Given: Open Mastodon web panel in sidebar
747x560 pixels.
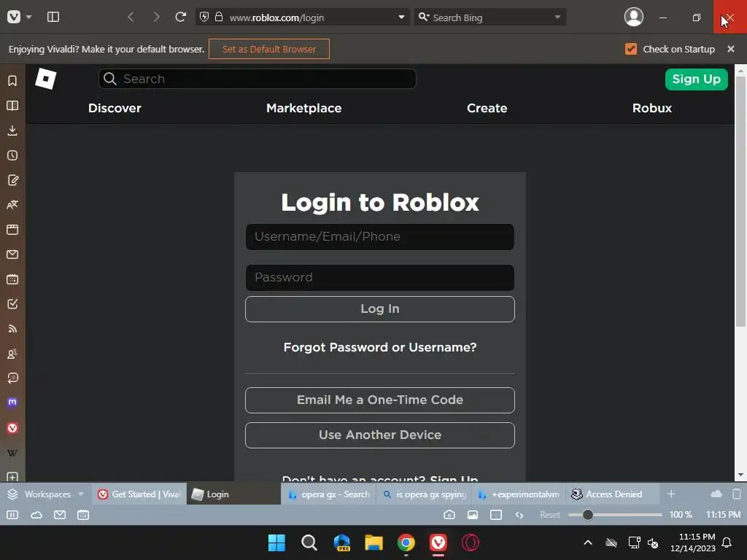Looking at the screenshot, I should tap(12, 402).
